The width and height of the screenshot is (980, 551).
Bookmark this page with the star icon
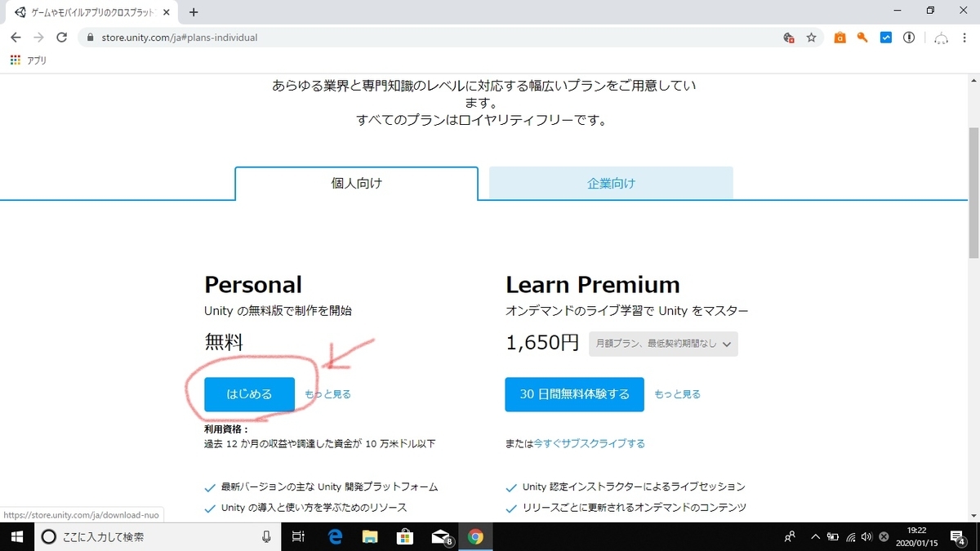click(811, 38)
